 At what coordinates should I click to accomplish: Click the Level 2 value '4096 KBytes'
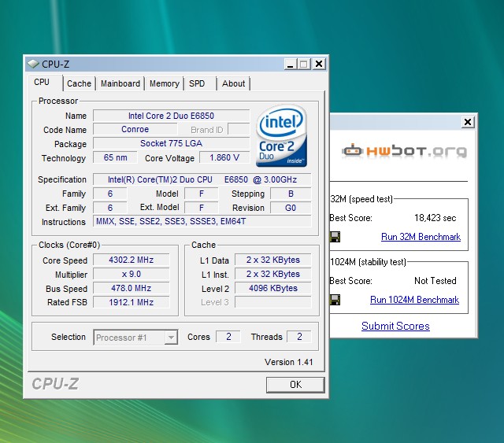tap(273, 288)
